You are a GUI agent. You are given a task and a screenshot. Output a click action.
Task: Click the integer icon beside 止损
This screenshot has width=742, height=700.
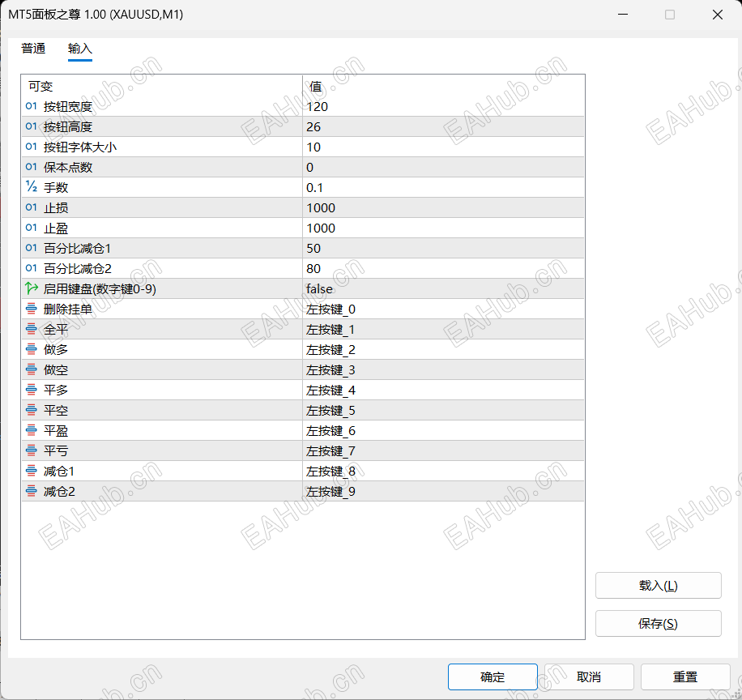(x=32, y=207)
